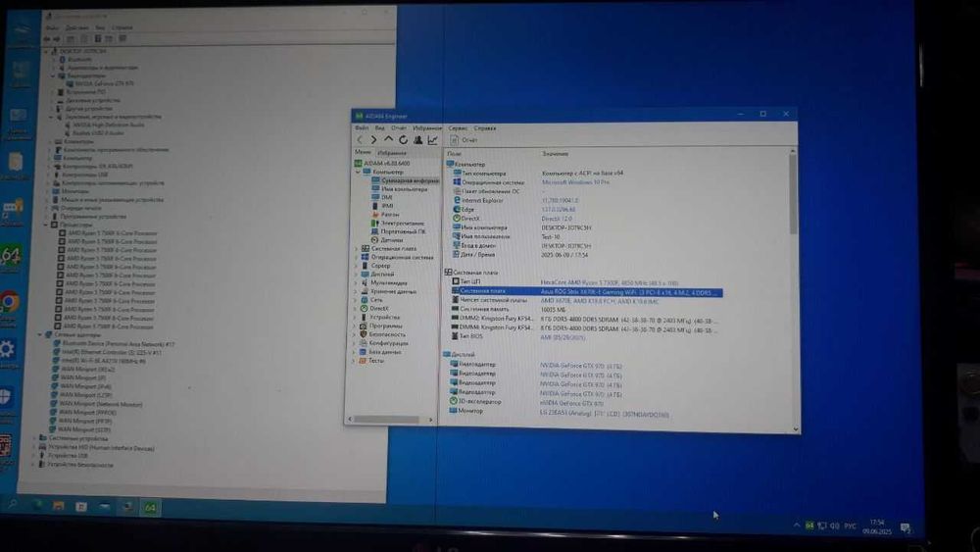Expand the Дисплей node in AIDA64 tree
Image resolution: width=980 pixels, height=552 pixels.
(x=356, y=274)
